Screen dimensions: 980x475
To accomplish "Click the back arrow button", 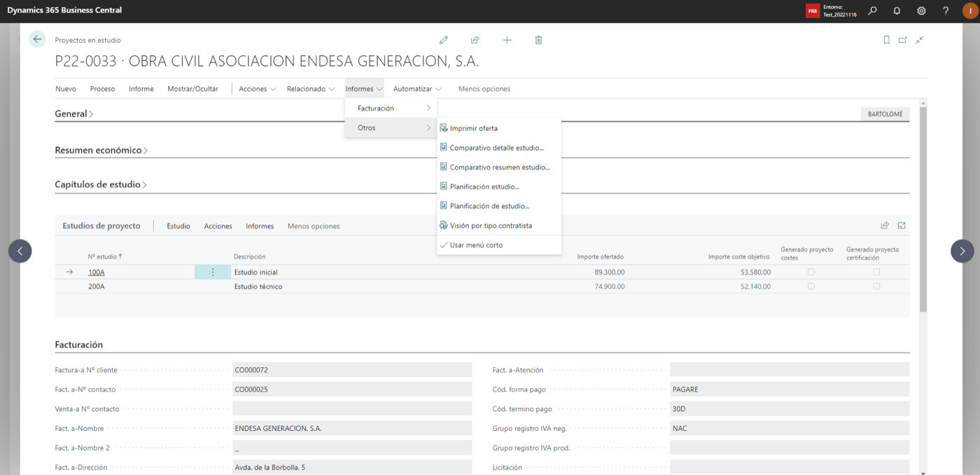I will point(37,39).
